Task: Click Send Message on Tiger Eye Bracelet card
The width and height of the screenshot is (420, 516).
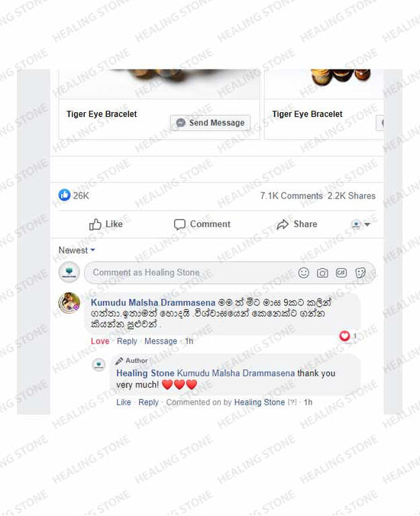Action: point(210,123)
